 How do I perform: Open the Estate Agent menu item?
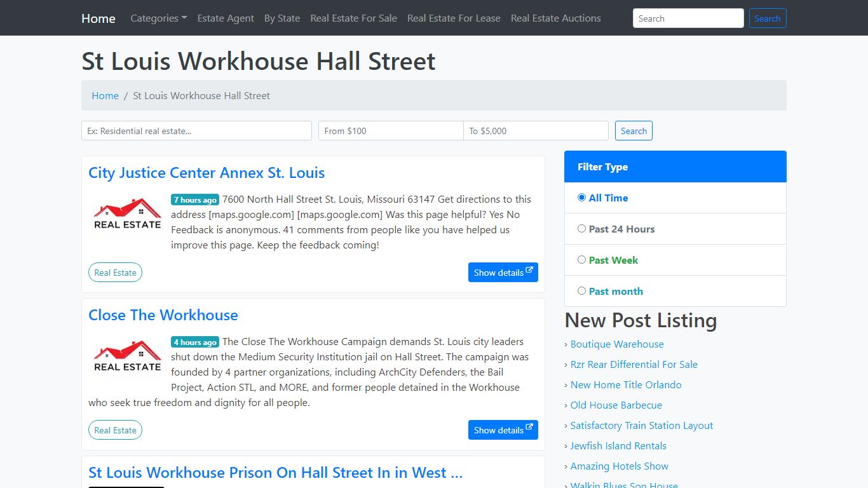coord(226,18)
